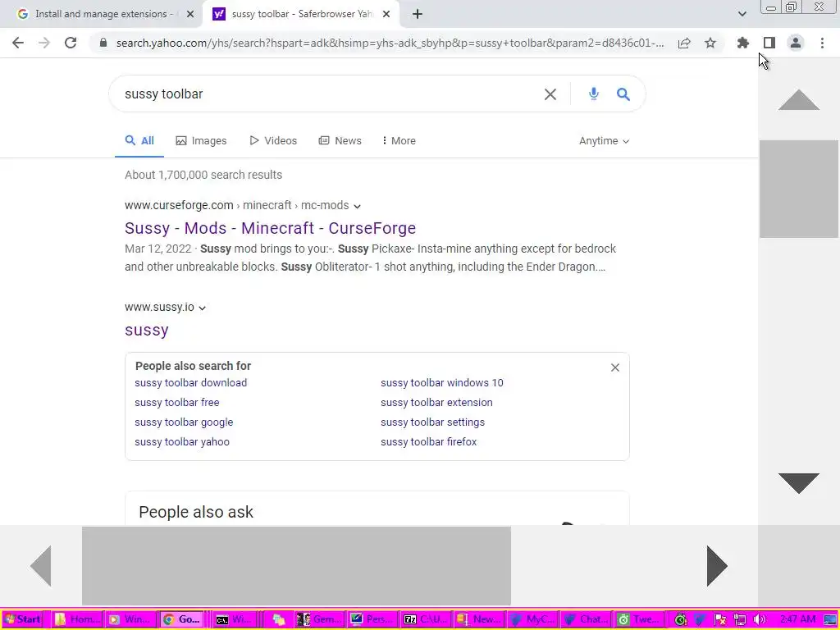Search sussy toolbar download

tap(190, 383)
